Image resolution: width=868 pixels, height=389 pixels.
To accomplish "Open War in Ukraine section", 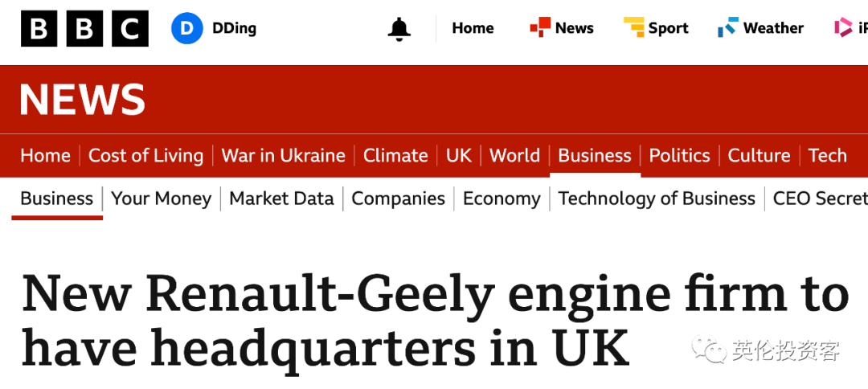I will pyautogui.click(x=283, y=155).
